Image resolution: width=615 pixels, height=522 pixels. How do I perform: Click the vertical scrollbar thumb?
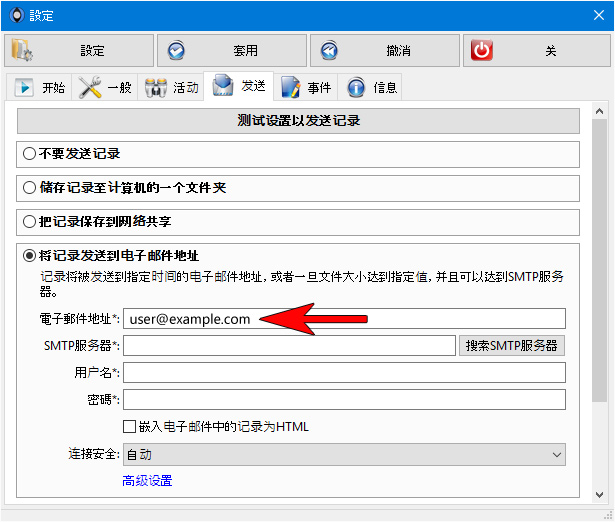[x=599, y=260]
